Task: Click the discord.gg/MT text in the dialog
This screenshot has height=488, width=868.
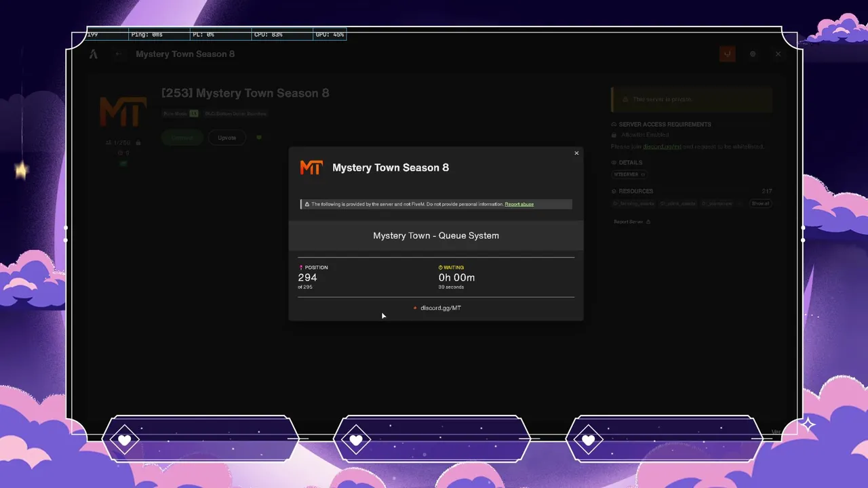Action: point(441,308)
